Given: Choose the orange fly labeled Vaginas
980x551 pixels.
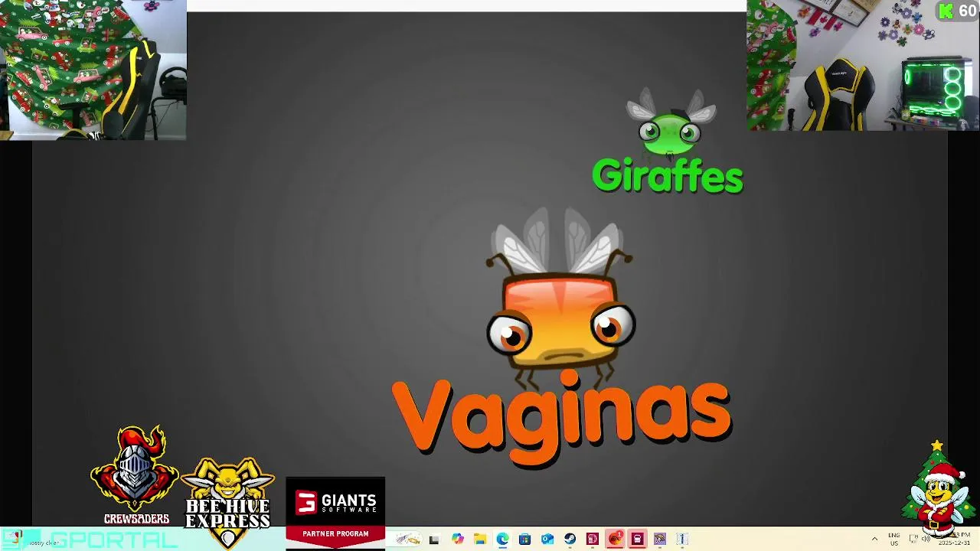Looking at the screenshot, I should pos(561,337).
